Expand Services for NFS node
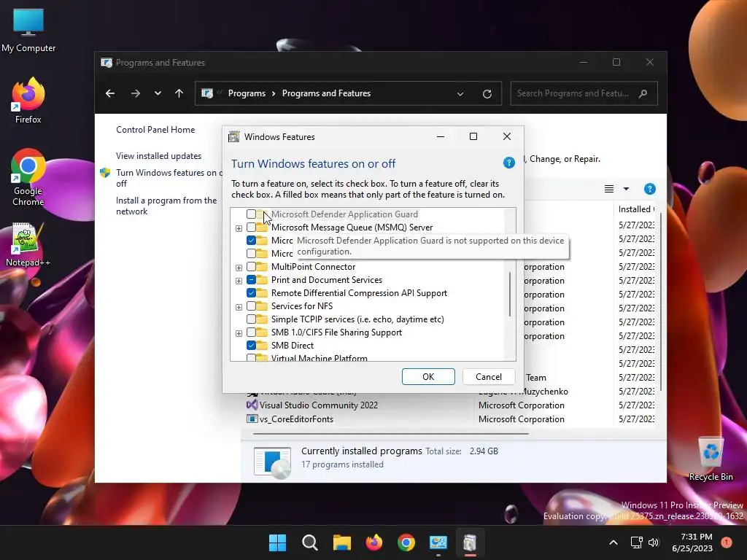This screenshot has height=560, width=747. coord(239,307)
